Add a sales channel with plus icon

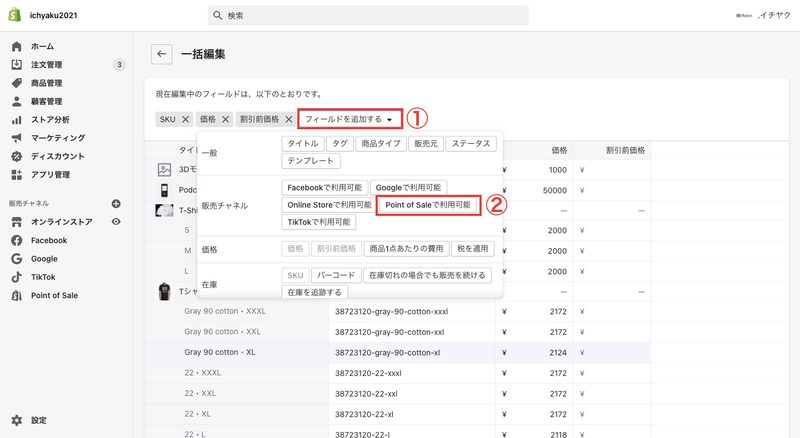point(116,204)
